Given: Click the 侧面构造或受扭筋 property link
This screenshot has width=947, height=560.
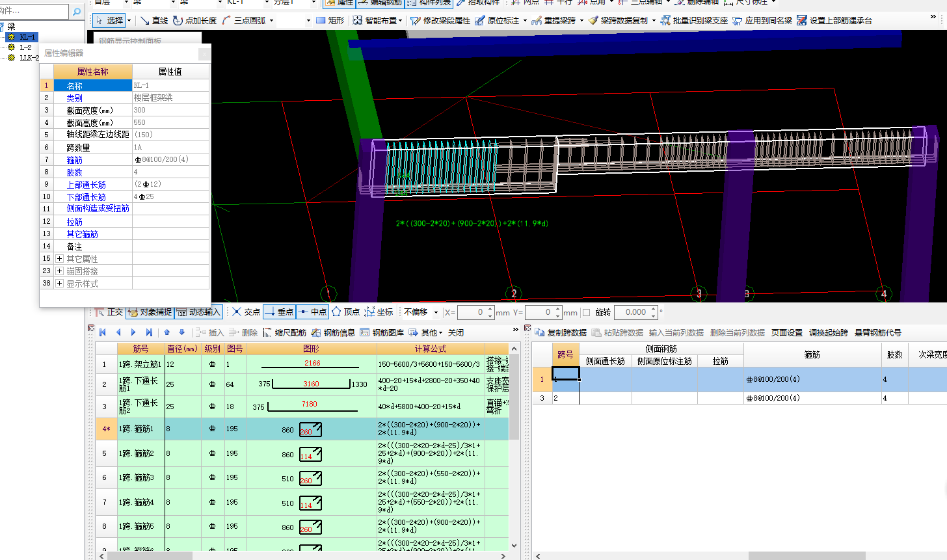Looking at the screenshot, I should (98, 209).
